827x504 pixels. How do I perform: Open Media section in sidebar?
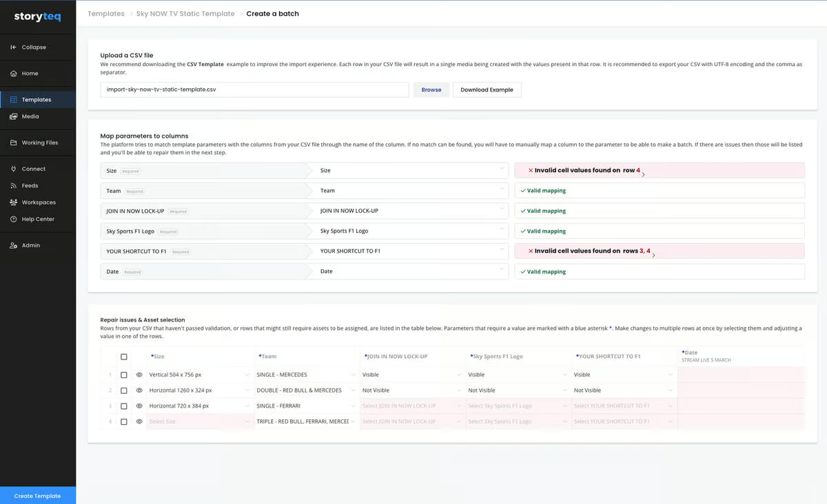(x=30, y=116)
